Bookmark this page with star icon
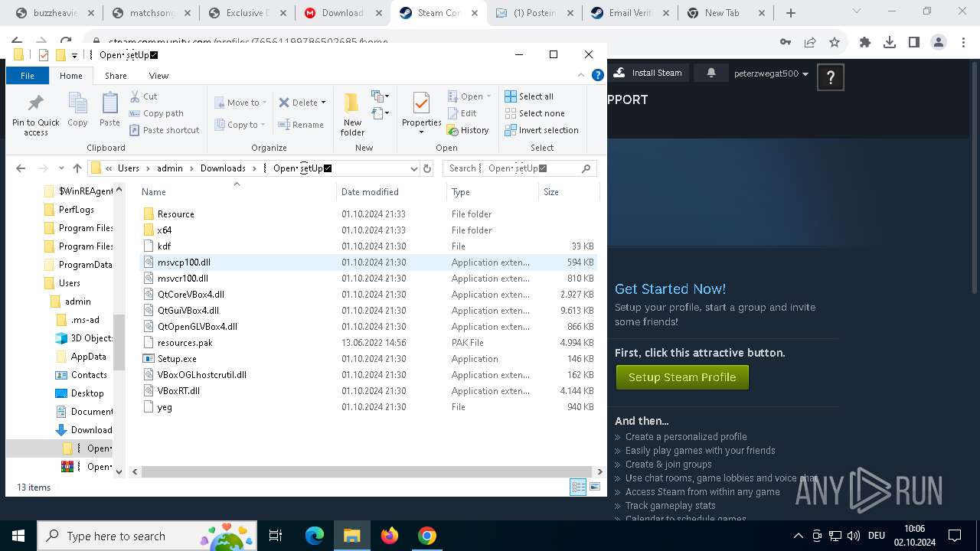The image size is (980, 551). point(835,43)
